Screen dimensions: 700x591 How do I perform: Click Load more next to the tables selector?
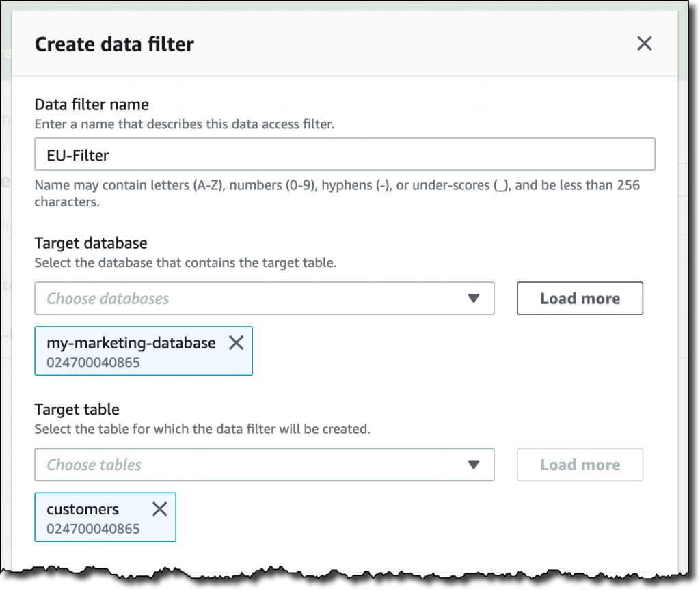pyautogui.click(x=580, y=465)
